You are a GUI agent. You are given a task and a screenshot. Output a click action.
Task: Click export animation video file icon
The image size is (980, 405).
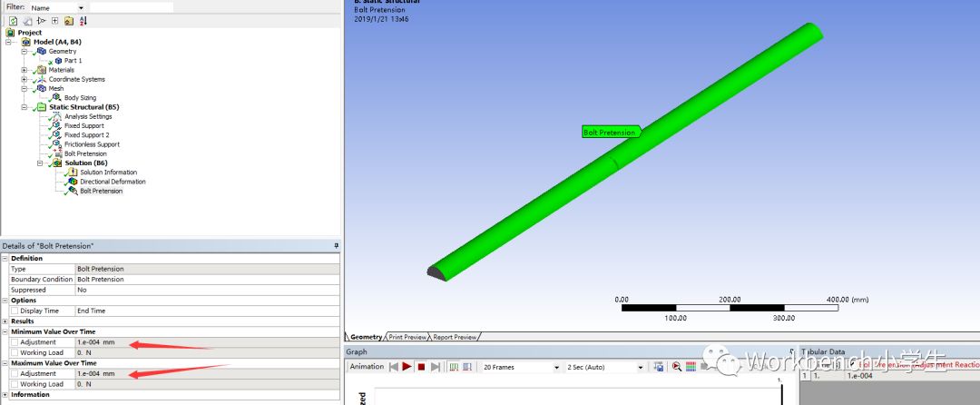pyautogui.click(x=659, y=367)
